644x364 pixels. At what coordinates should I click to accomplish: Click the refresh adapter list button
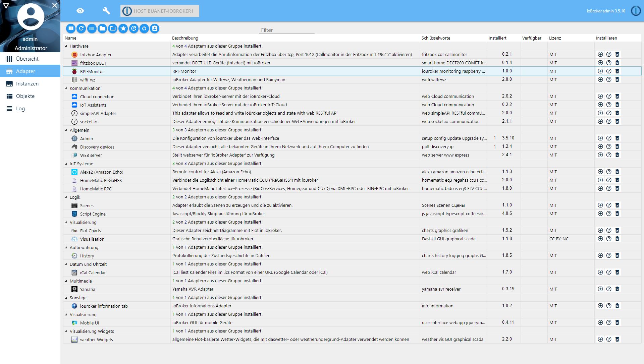coord(81,29)
